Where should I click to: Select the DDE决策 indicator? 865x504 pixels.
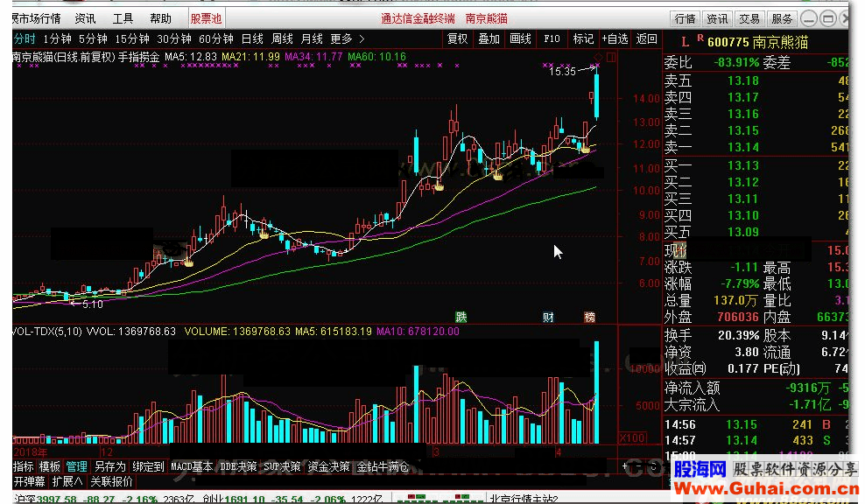coord(238,466)
